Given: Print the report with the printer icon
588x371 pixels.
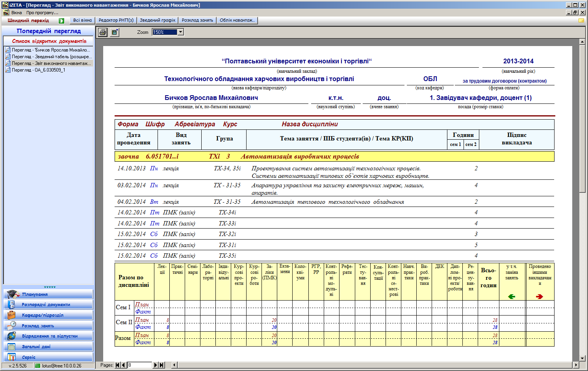Looking at the screenshot, I should click(x=103, y=32).
